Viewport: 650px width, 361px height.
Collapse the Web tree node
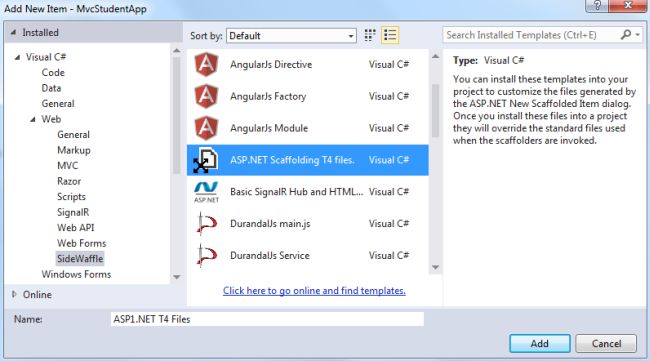(33, 119)
